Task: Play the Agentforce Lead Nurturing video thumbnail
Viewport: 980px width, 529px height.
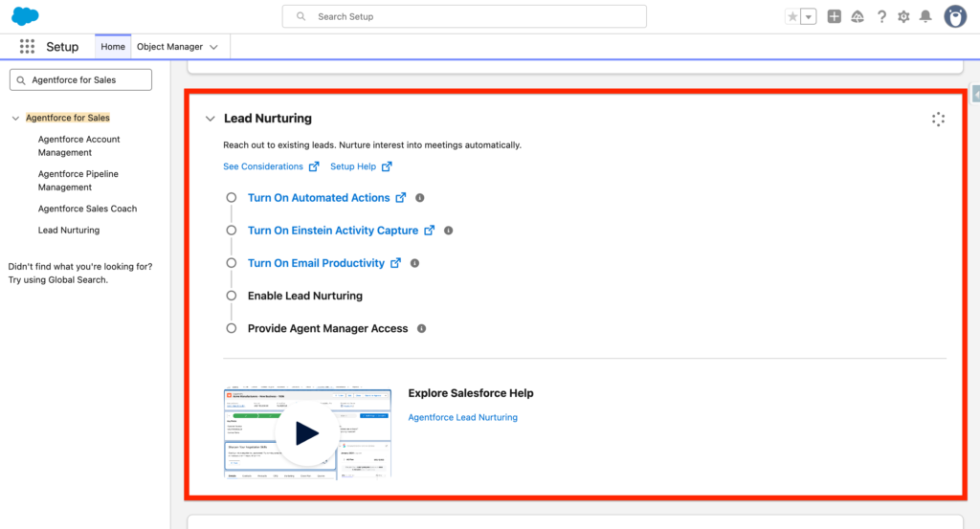Action: [x=306, y=432]
